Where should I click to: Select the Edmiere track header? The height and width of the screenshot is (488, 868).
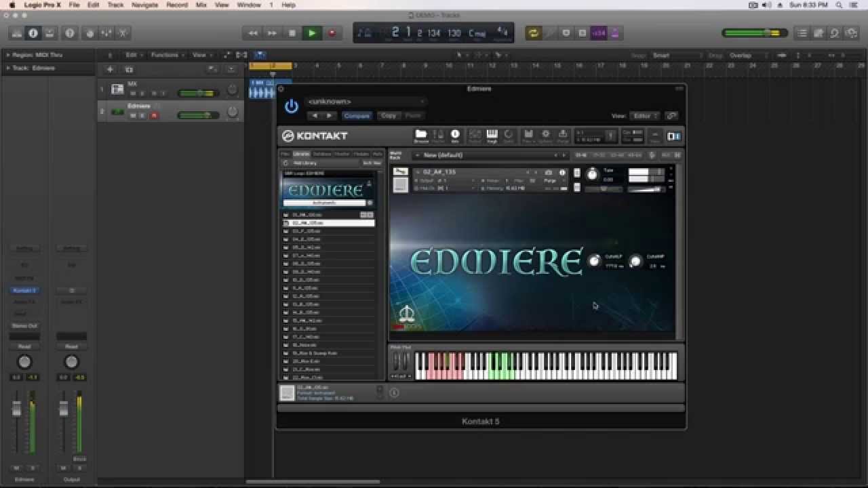[x=171, y=111]
